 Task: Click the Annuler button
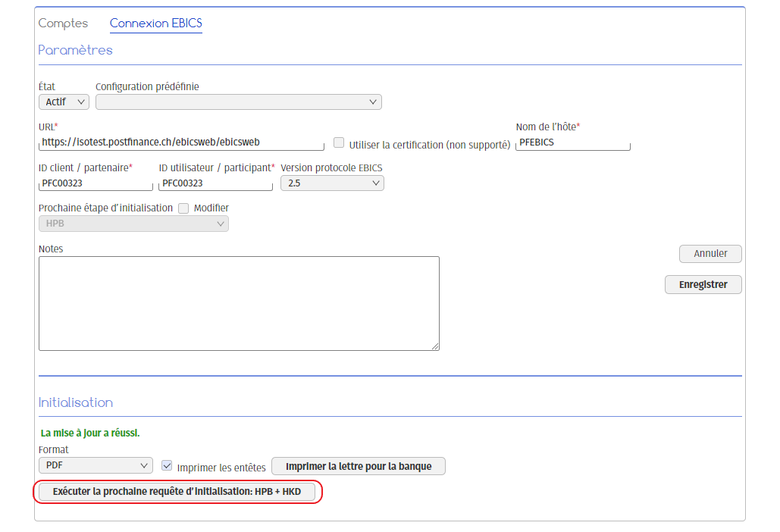(710, 254)
